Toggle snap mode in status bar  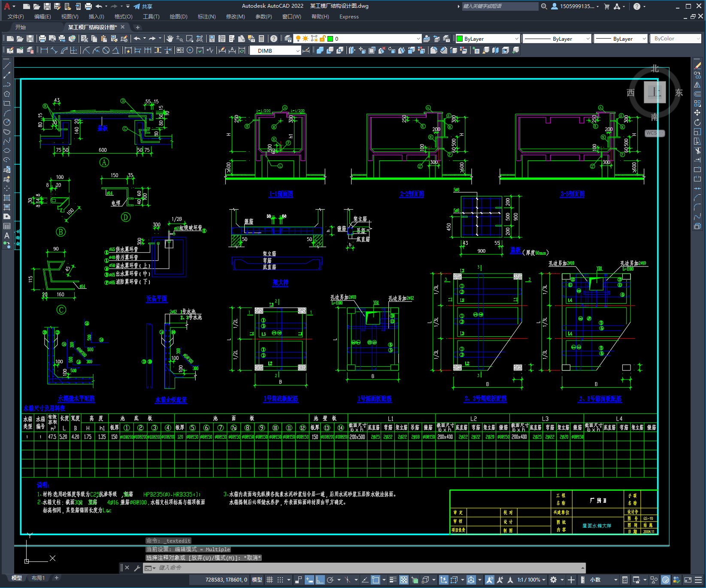(x=280, y=580)
